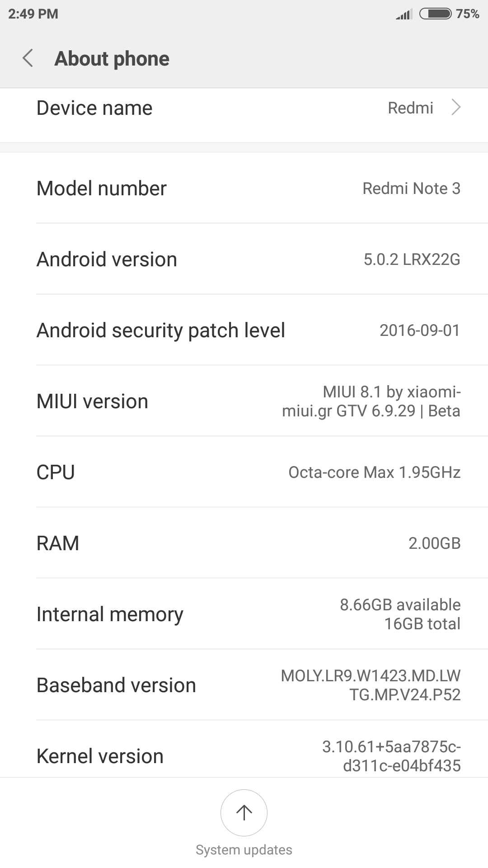Open the Internal memory row
Image resolution: width=488 pixels, height=868 pixels.
click(244, 614)
